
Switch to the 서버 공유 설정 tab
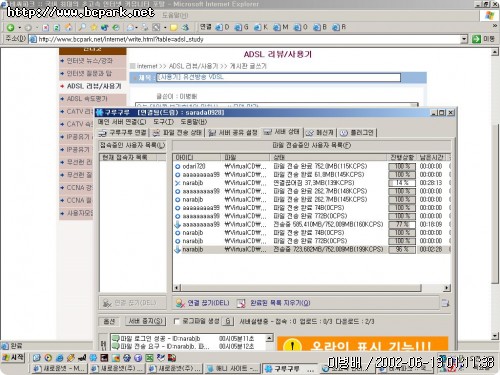point(233,133)
